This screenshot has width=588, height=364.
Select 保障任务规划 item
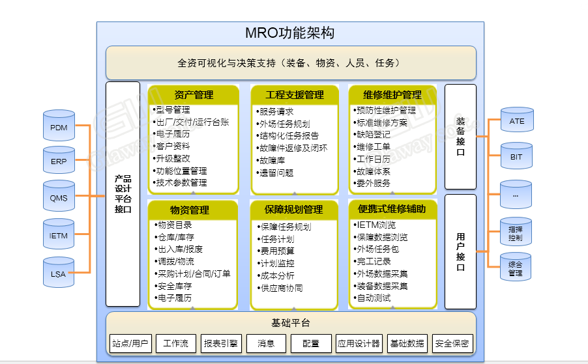point(286,227)
